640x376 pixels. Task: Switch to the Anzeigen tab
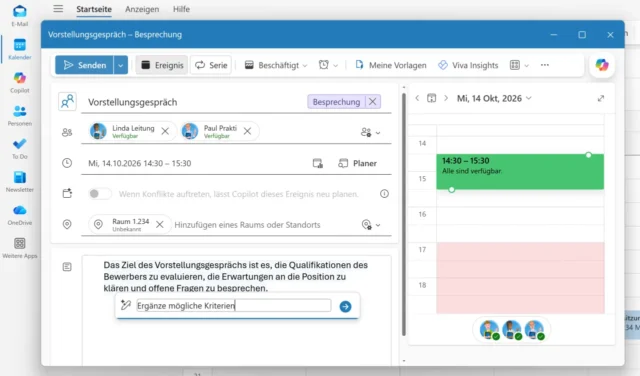coord(142,9)
